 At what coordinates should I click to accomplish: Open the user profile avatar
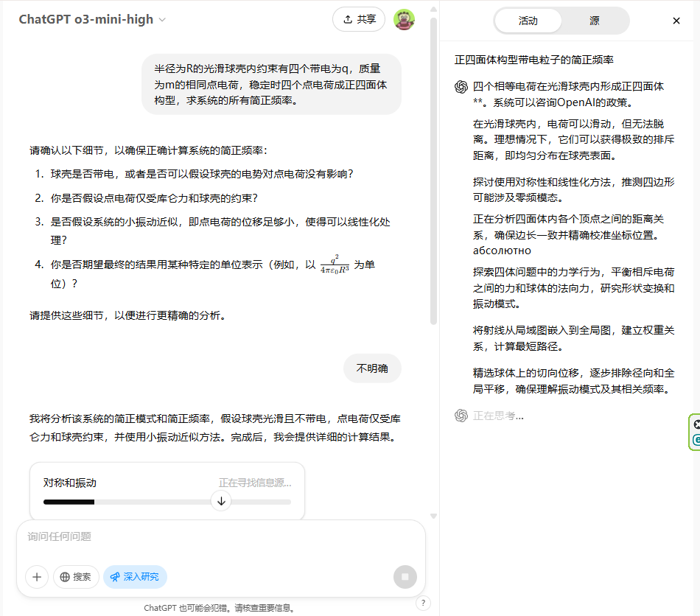[404, 20]
